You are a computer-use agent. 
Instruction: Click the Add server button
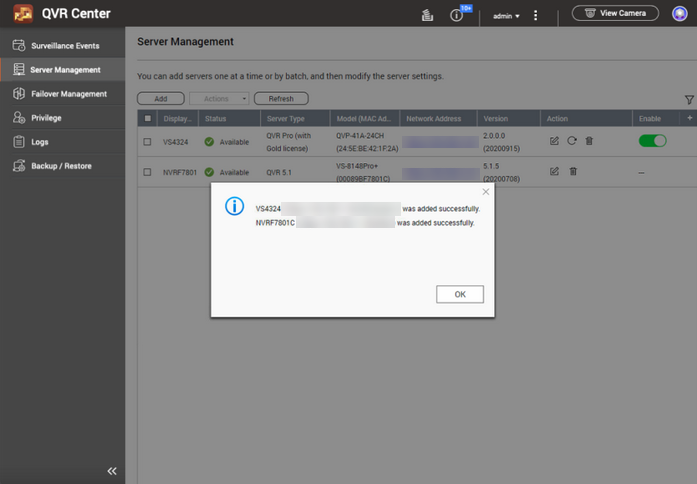coord(161,99)
